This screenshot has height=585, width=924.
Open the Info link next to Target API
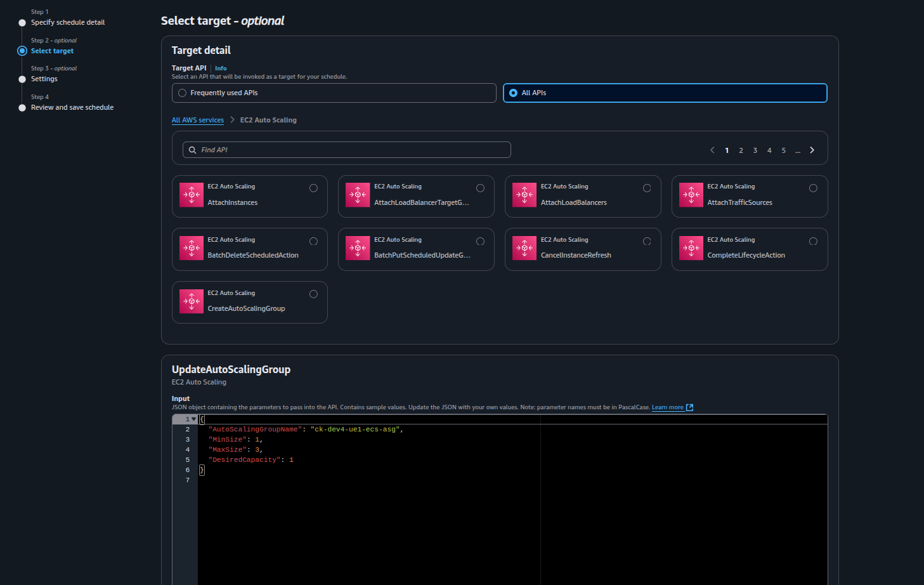(x=221, y=69)
